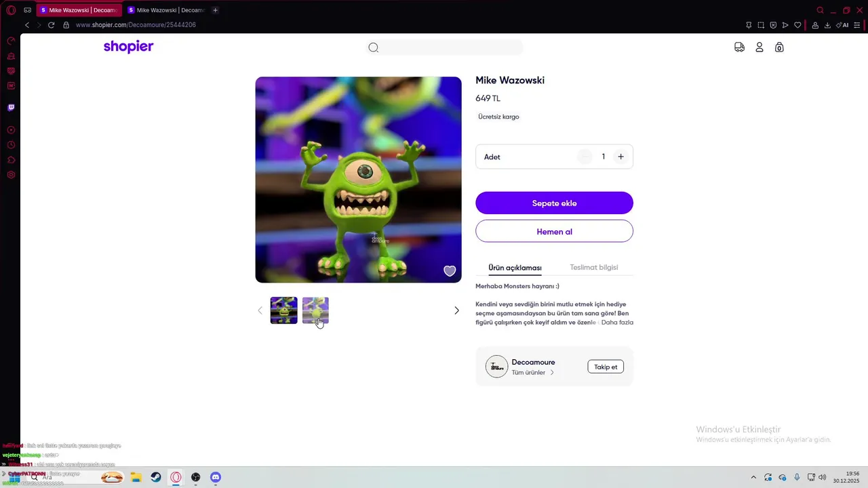
Task: Open the Shopier shopping cart icon
Action: pyautogui.click(x=779, y=47)
